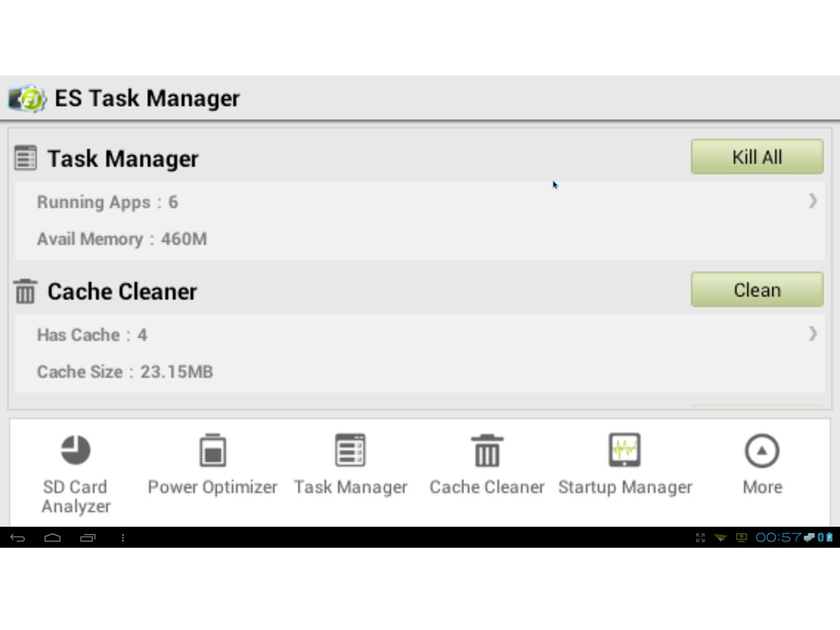
Task: Click the bold 'Task Manager' section heading
Action: [x=123, y=158]
